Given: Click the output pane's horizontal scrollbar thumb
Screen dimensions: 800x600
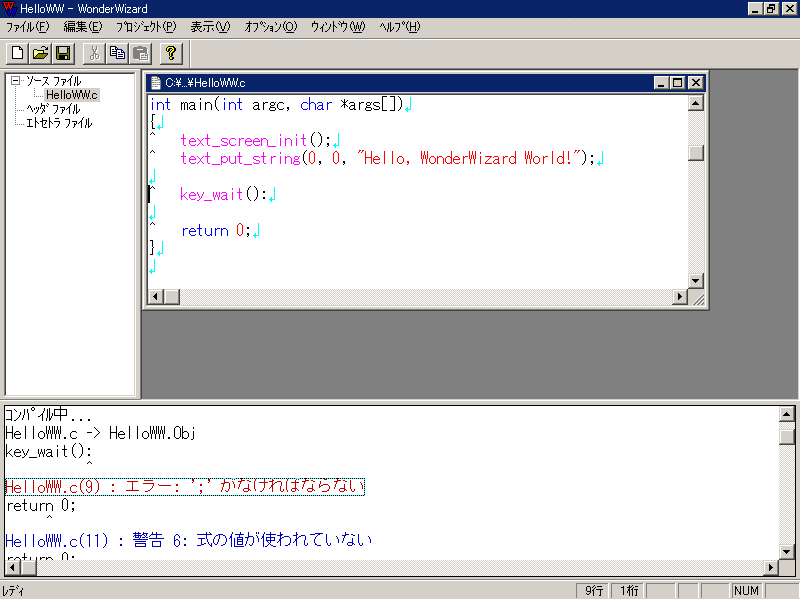Looking at the screenshot, I should point(29,567).
